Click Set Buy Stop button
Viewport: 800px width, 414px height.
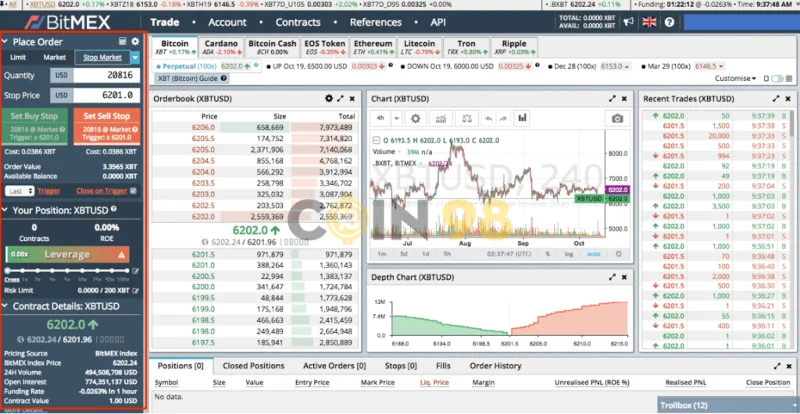[x=35, y=126]
